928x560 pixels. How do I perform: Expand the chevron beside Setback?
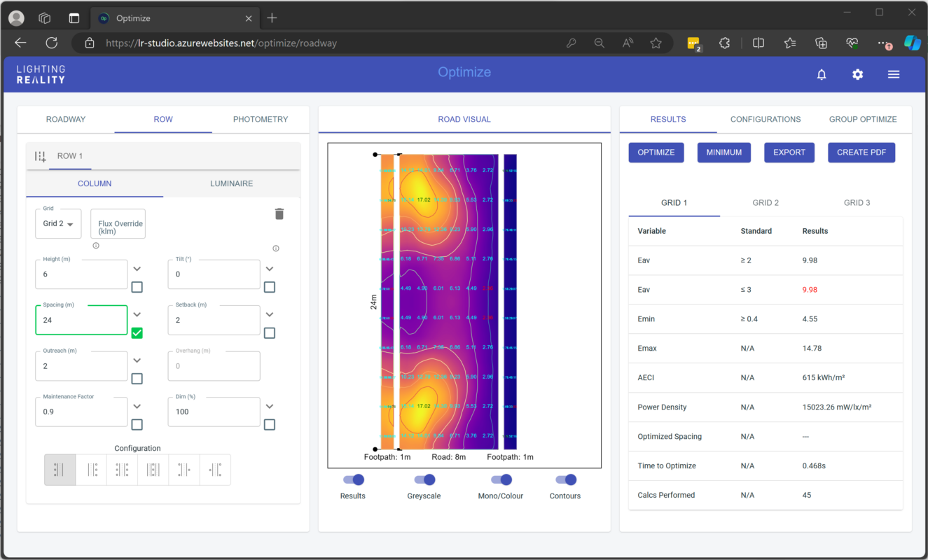pyautogui.click(x=270, y=315)
